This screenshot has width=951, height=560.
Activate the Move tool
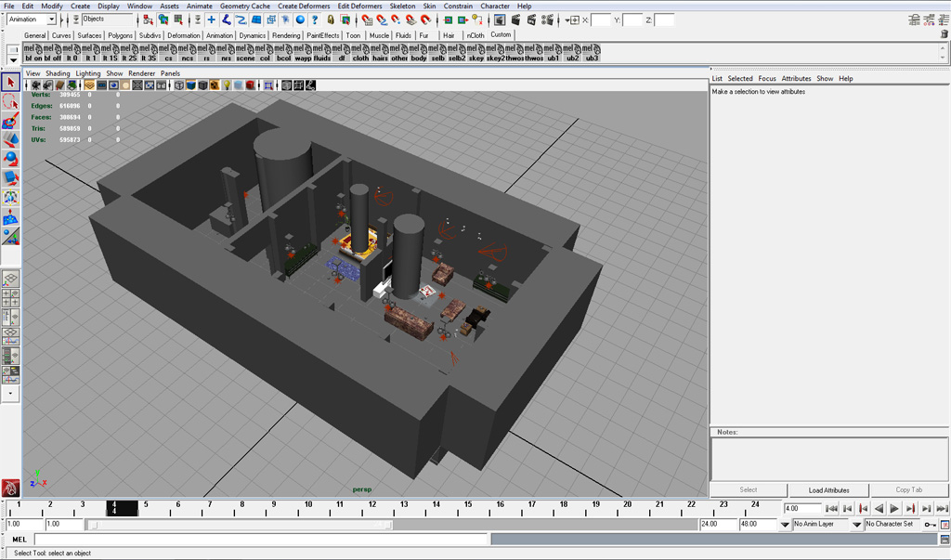click(10, 140)
